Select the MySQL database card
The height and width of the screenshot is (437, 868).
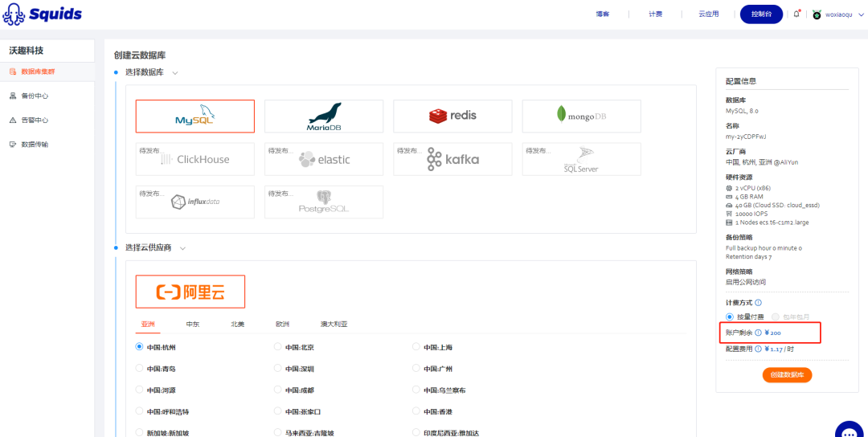pyautogui.click(x=194, y=116)
